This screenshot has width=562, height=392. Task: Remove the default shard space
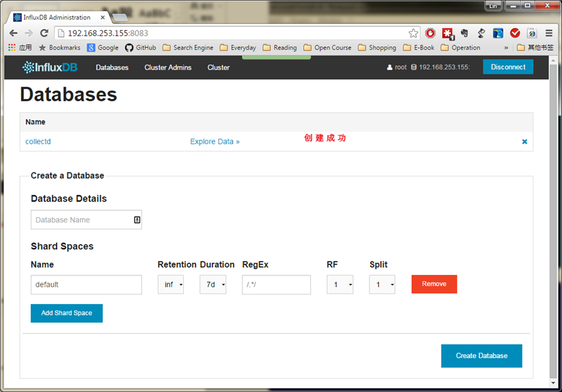pos(434,284)
